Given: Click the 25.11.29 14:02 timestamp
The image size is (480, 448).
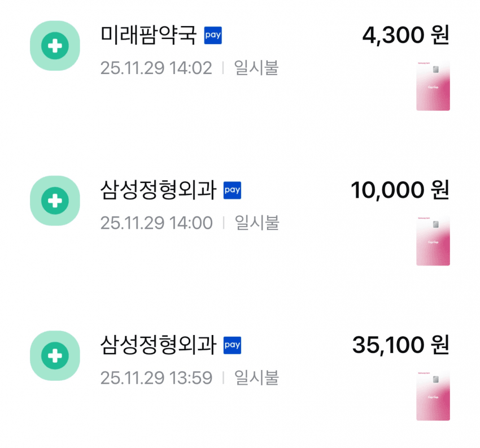Looking at the screenshot, I should [x=156, y=68].
